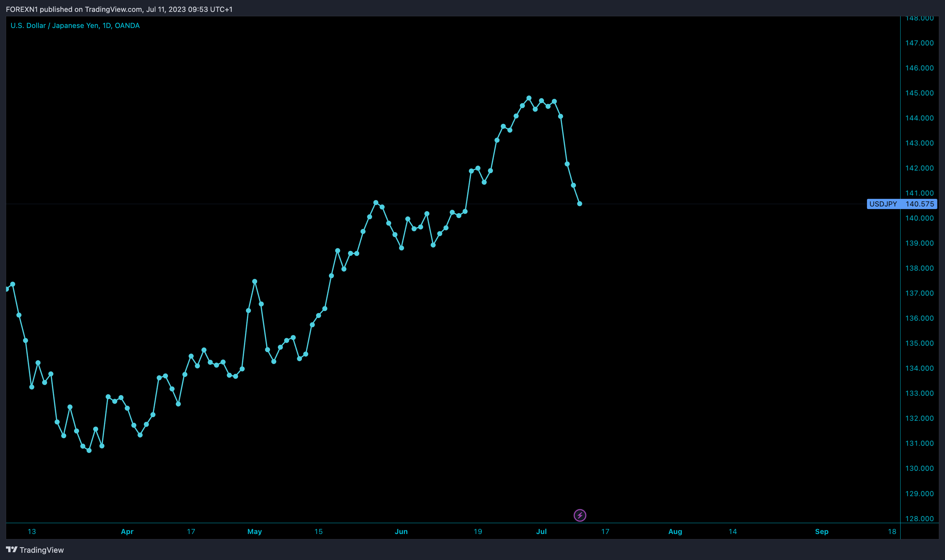Click the 135.000 price axis label
Viewport: 945px width, 560px height.
(x=919, y=343)
